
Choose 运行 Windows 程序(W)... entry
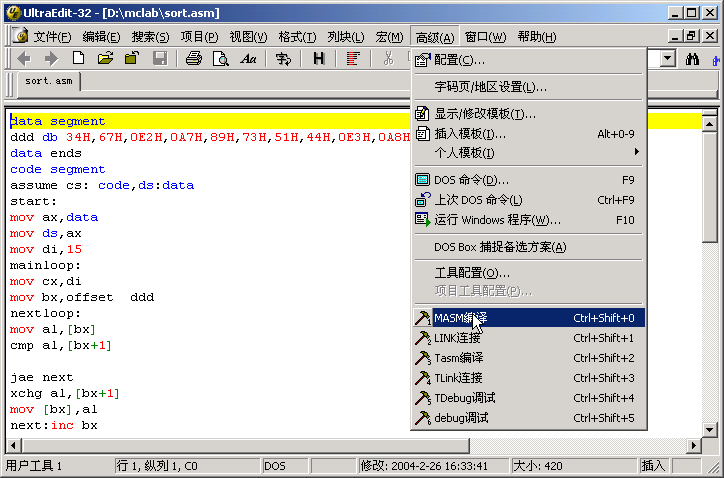pyautogui.click(x=529, y=220)
